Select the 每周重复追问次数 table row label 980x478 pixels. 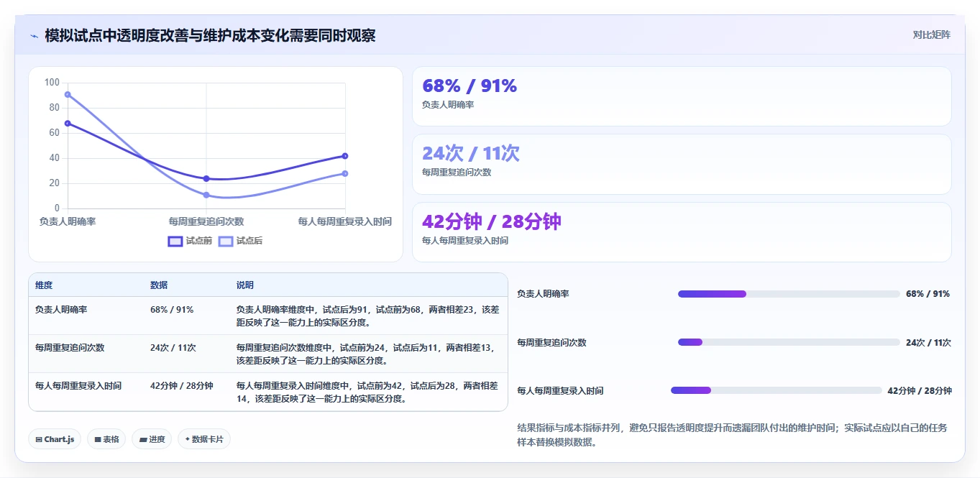pyautogui.click(x=70, y=347)
